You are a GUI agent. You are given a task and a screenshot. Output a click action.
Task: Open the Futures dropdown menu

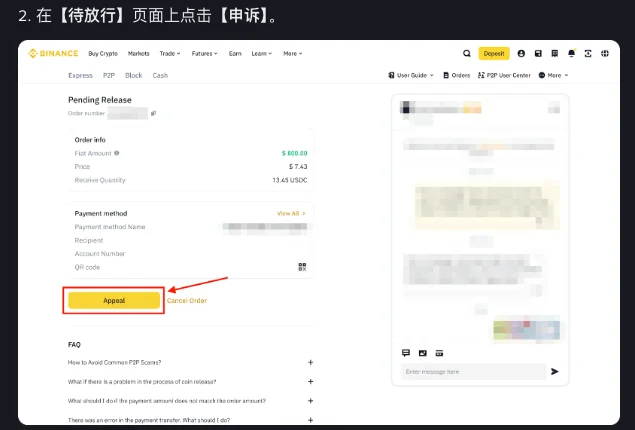click(205, 53)
